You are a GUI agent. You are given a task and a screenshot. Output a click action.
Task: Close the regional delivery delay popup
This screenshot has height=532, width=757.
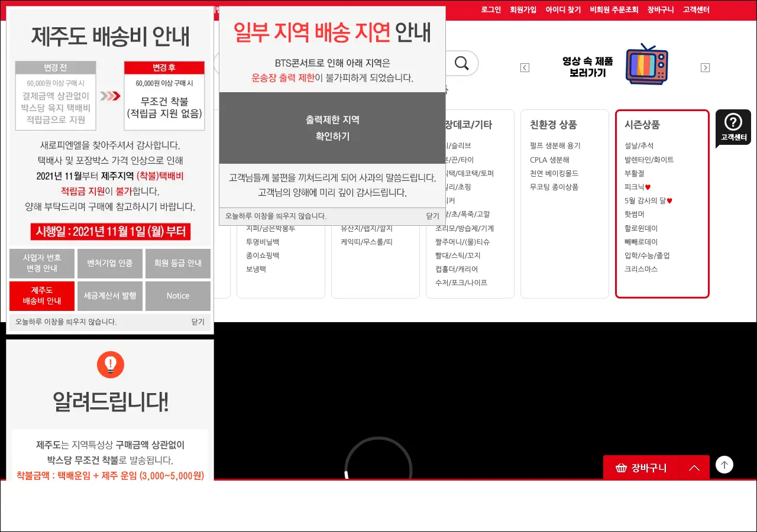pyautogui.click(x=432, y=216)
